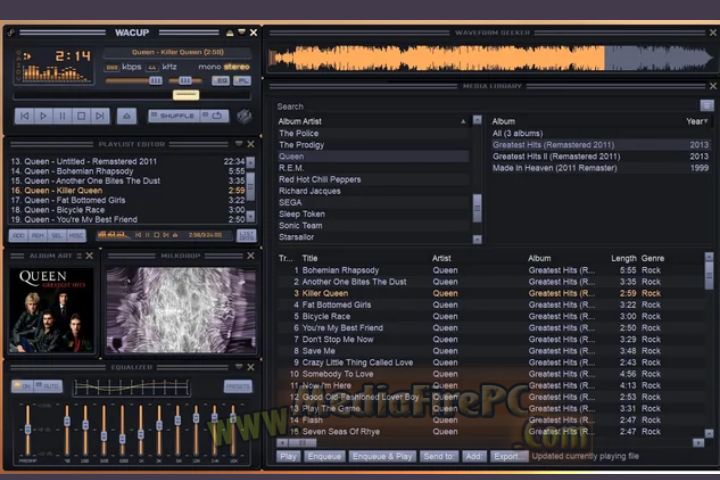This screenshot has height=480, width=720.
Task: Toggle the Shuffle button
Action: tap(173, 116)
